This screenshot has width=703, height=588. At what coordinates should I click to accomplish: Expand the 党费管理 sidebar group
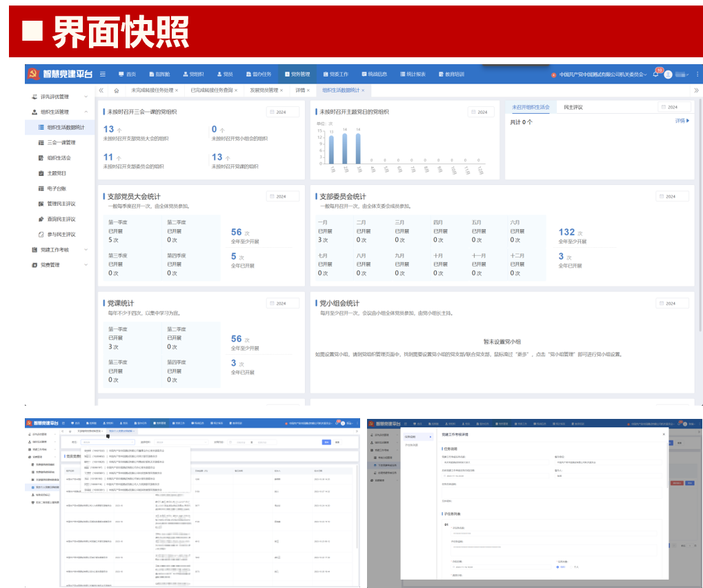pyautogui.click(x=60, y=265)
